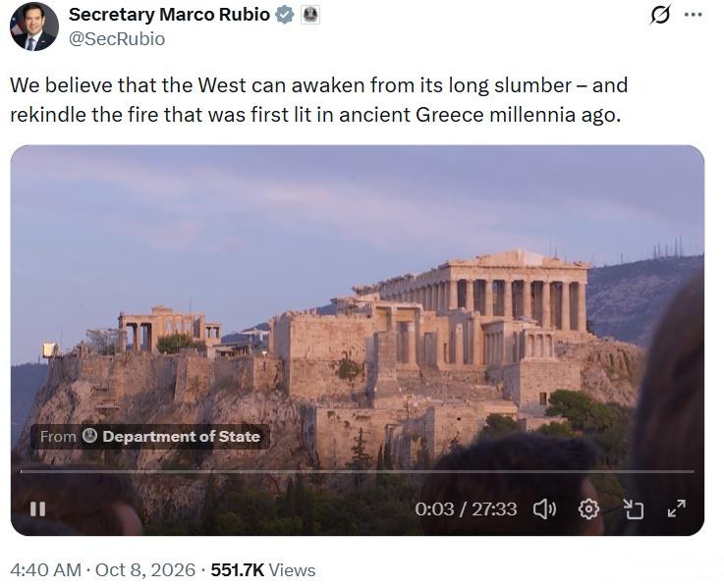This screenshot has width=724, height=588.
Task: Click the 551.7K Views count
Action: 263,570
